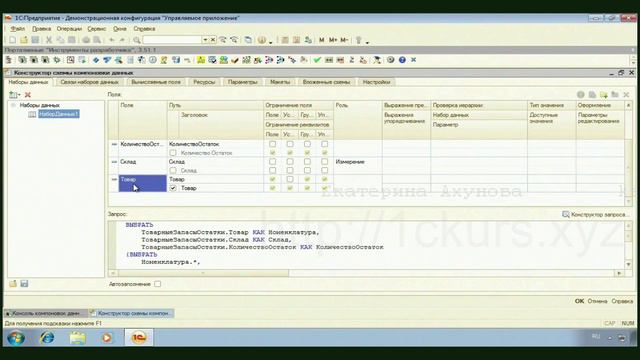Screen dimensions: 640x360
Task: Click the M- memory subtract button
Action: (344, 40)
